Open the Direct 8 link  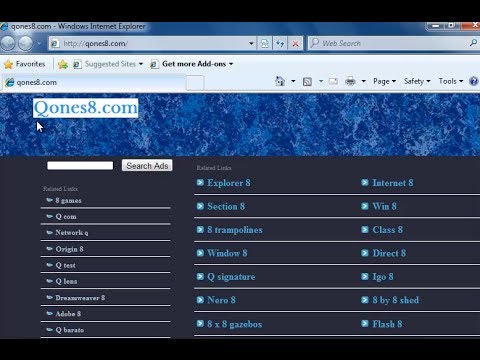[389, 253]
